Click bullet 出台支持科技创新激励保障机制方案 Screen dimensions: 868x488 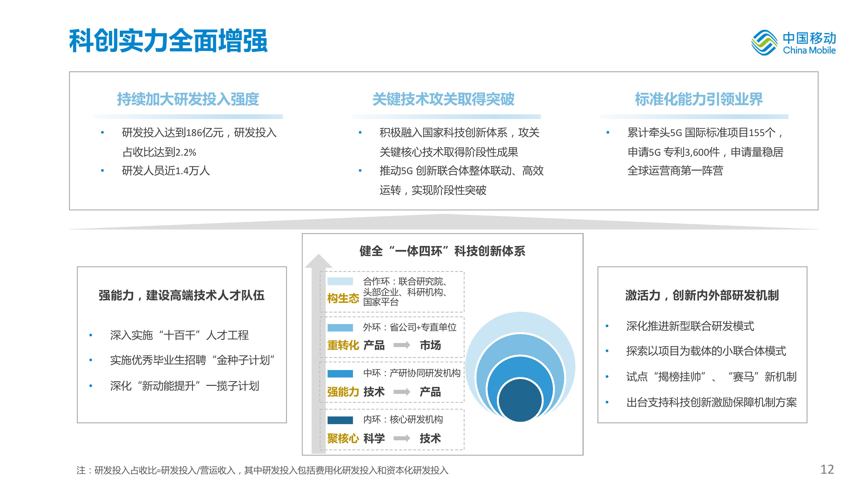pyautogui.click(x=711, y=402)
